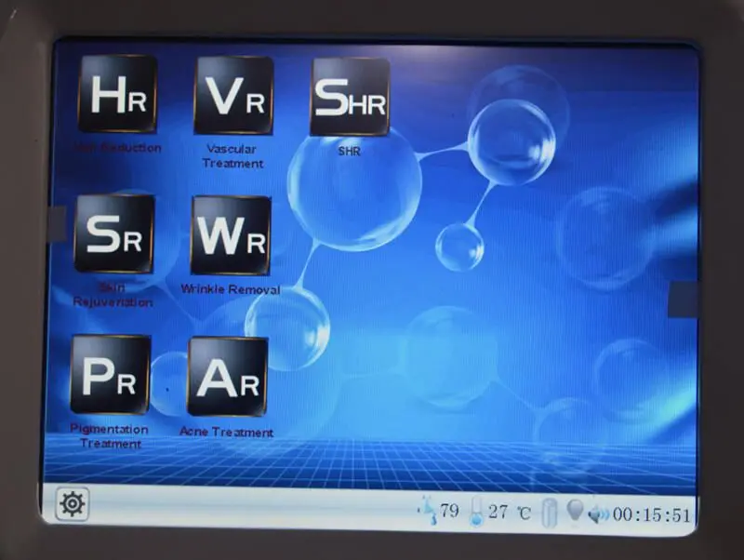Click the 'Vascular Treatment' label
Image resolution: width=744 pixels, height=560 pixels.
coord(232,156)
